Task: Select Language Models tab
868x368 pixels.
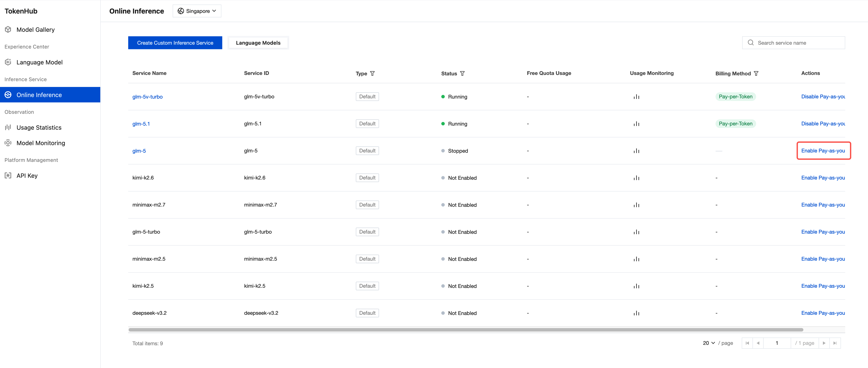Action: 258,43
